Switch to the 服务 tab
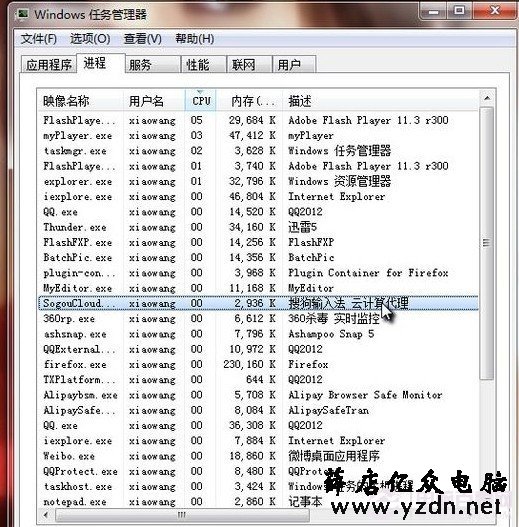The width and height of the screenshot is (519, 527). click(x=153, y=65)
